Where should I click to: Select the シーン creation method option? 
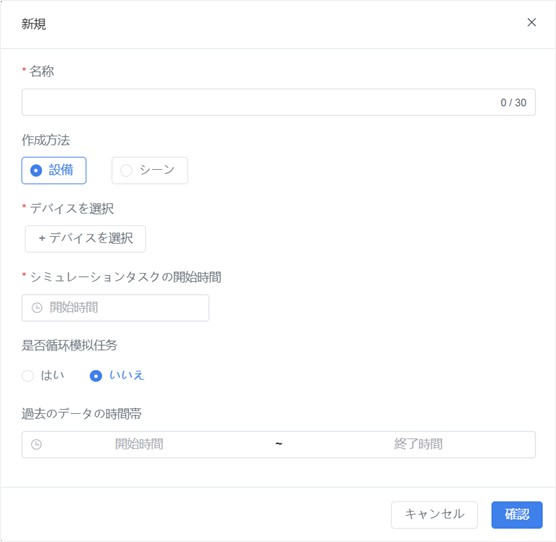pos(150,171)
